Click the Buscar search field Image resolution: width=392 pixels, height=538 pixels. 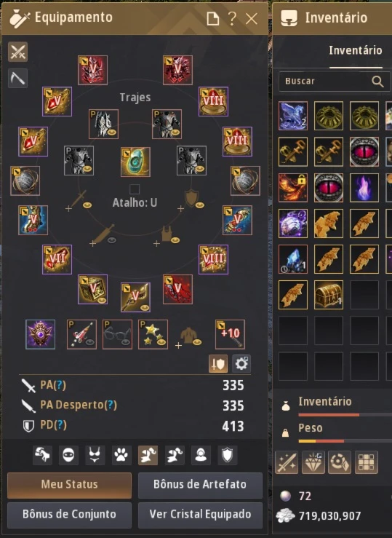pyautogui.click(x=335, y=82)
